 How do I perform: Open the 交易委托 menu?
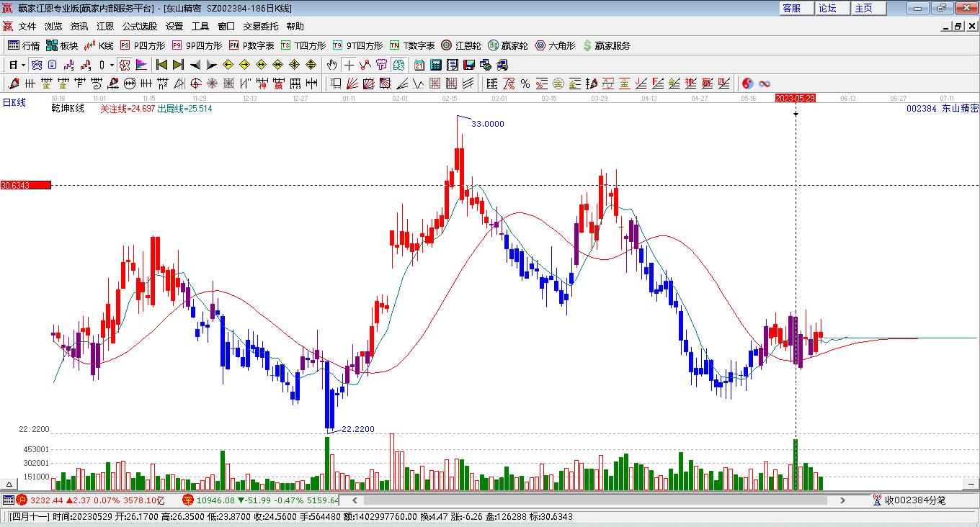260,27
